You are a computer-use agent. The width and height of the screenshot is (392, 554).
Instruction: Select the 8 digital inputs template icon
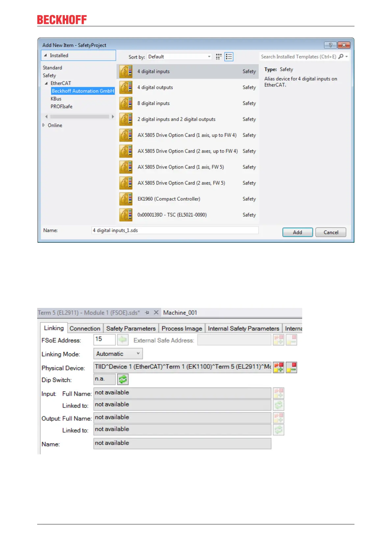point(126,103)
